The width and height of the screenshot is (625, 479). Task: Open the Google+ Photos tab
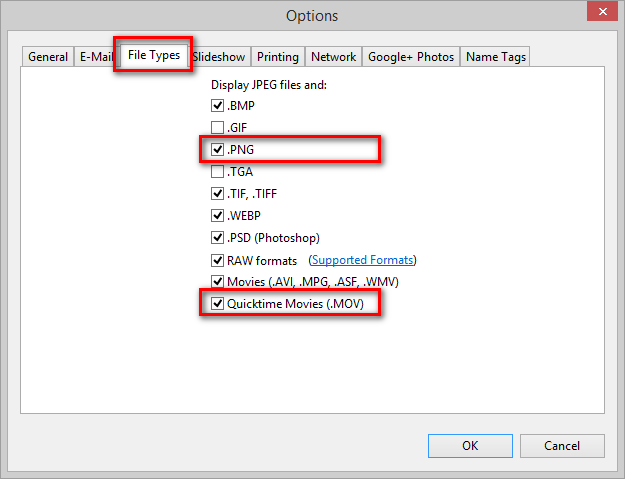coord(411,57)
